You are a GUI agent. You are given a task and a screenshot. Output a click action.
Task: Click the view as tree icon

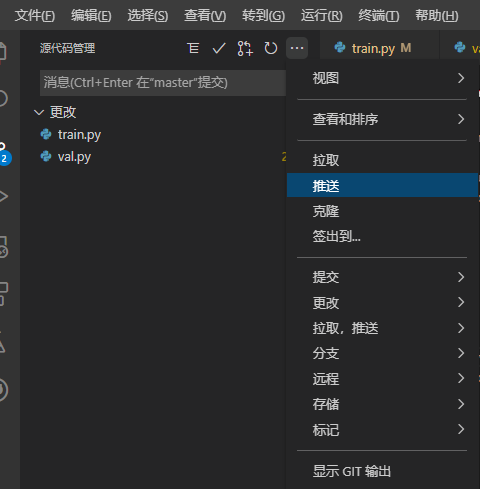click(x=193, y=48)
